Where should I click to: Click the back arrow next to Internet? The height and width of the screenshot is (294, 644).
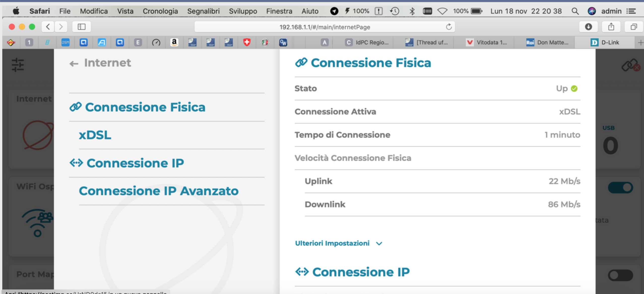74,64
